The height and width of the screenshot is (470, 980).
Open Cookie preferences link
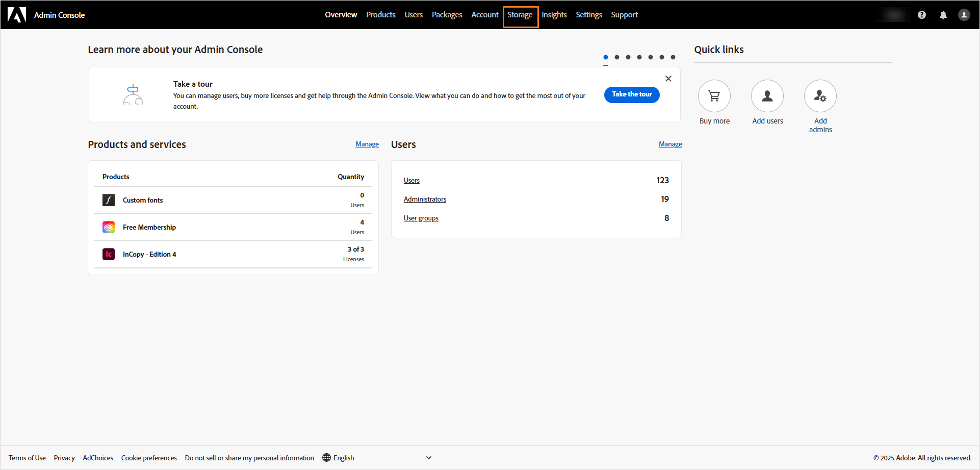coord(149,458)
